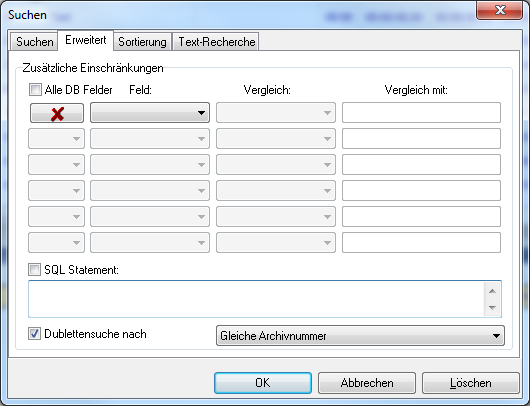This screenshot has height=406, width=530.
Task: Uncheck the Dublettensuche nach checkbox
Action: click(34, 334)
